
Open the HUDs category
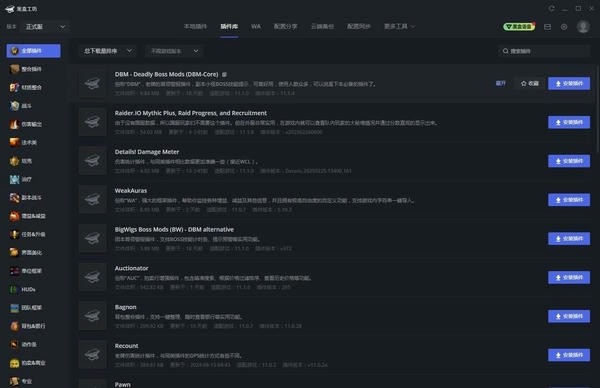(33, 290)
